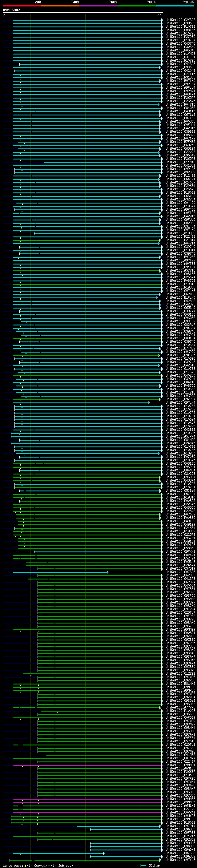This screenshot has width=197, height=868.
Task: Select hit label UniRef100_Q84QE5
Action: coord(180,108)
